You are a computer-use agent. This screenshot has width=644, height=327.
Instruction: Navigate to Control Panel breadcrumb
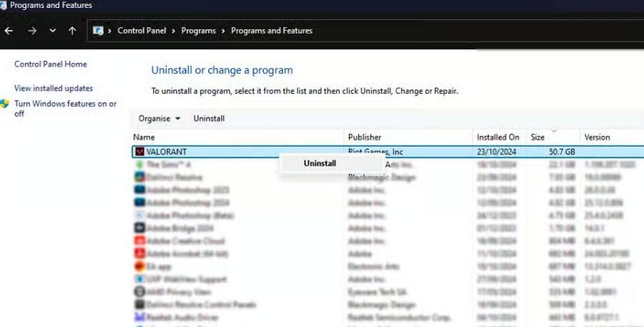coord(141,31)
